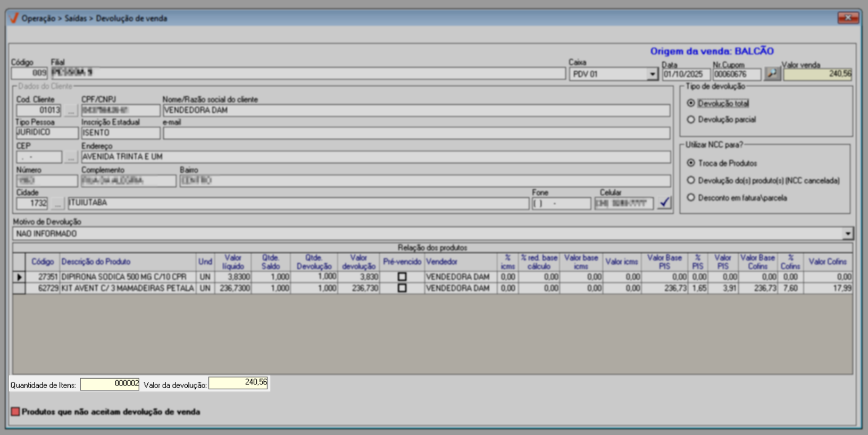Click the row selector arrow for DIPIRONA SODICA

[19, 277]
